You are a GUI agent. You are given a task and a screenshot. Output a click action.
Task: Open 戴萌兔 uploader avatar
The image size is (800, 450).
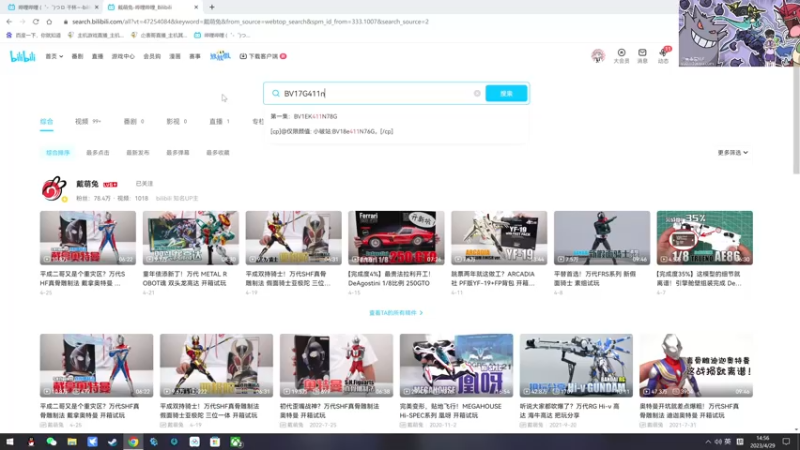(54, 189)
